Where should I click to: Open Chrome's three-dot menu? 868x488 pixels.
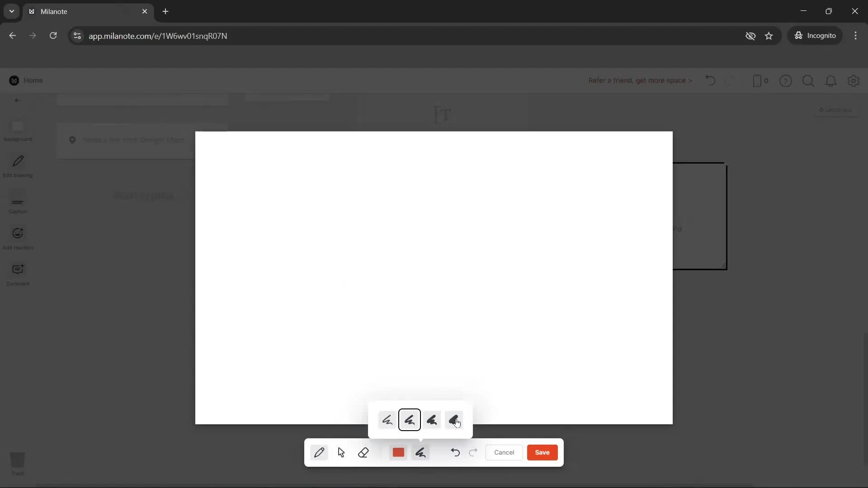coord(856,36)
